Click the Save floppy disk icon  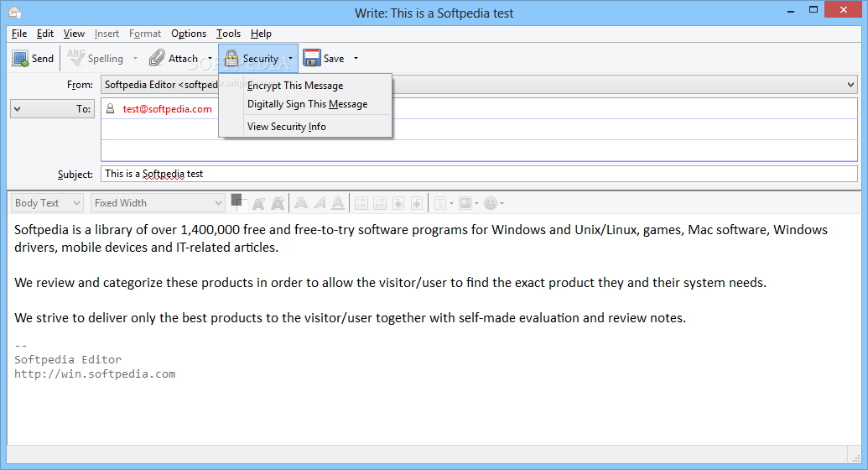click(x=312, y=58)
